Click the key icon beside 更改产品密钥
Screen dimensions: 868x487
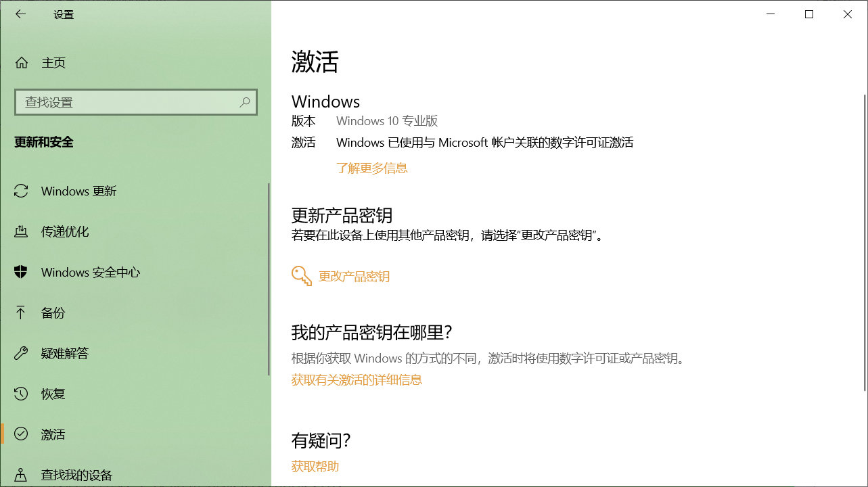301,275
